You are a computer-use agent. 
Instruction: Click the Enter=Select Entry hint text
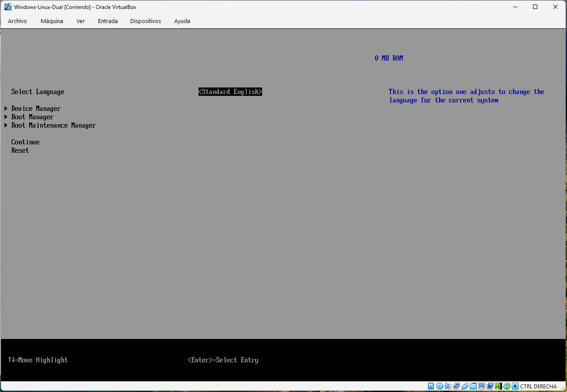click(223, 360)
